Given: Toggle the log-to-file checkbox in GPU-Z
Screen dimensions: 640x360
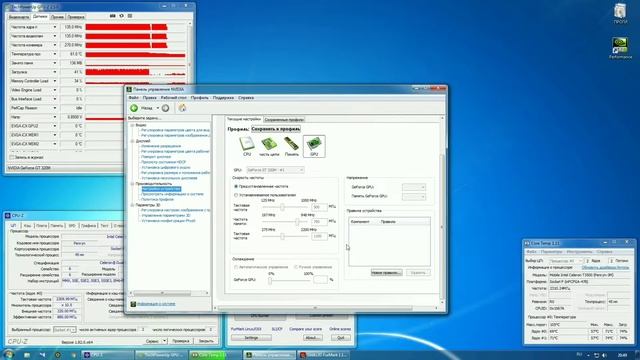Looking at the screenshot, I should (x=12, y=157).
